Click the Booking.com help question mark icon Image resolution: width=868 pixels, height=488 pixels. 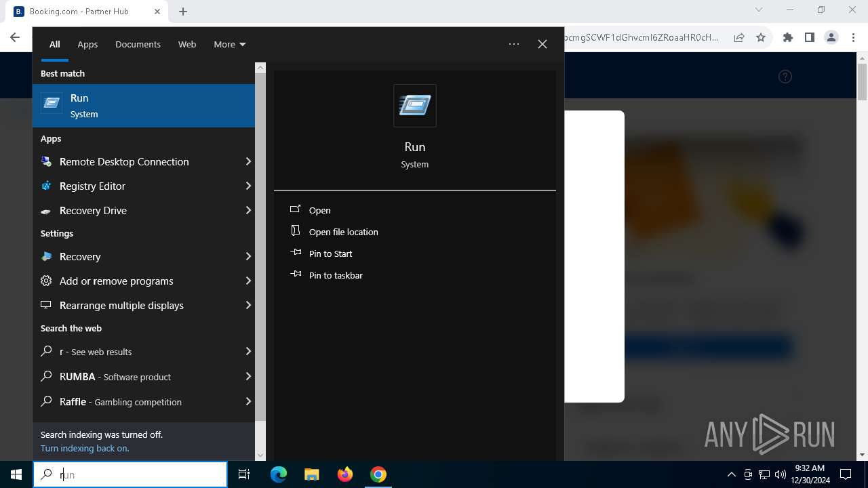785,77
